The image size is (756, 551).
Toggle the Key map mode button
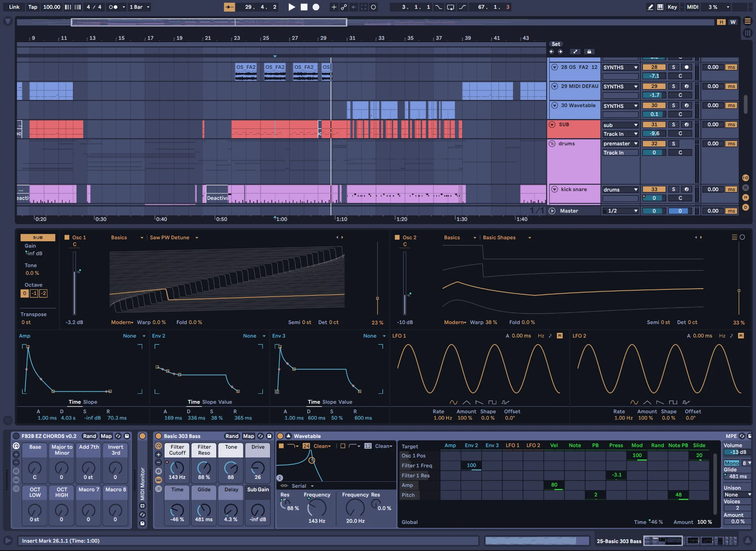[672, 7]
